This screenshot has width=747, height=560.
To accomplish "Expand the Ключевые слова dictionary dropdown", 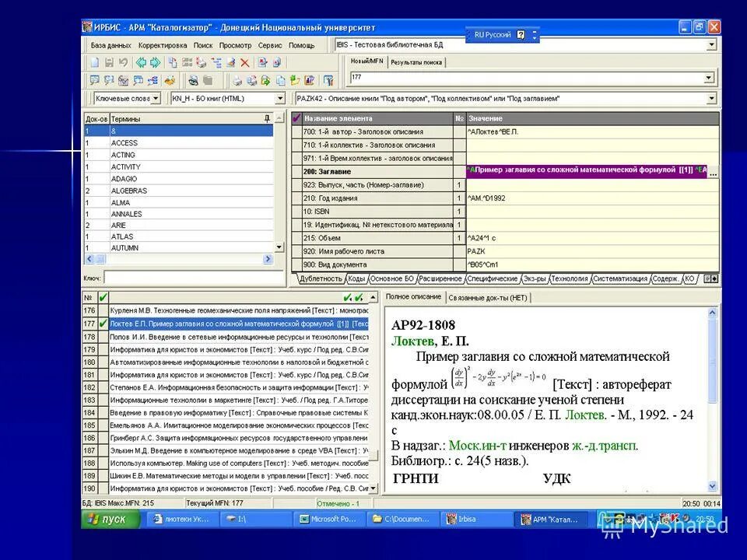I will click(x=156, y=99).
